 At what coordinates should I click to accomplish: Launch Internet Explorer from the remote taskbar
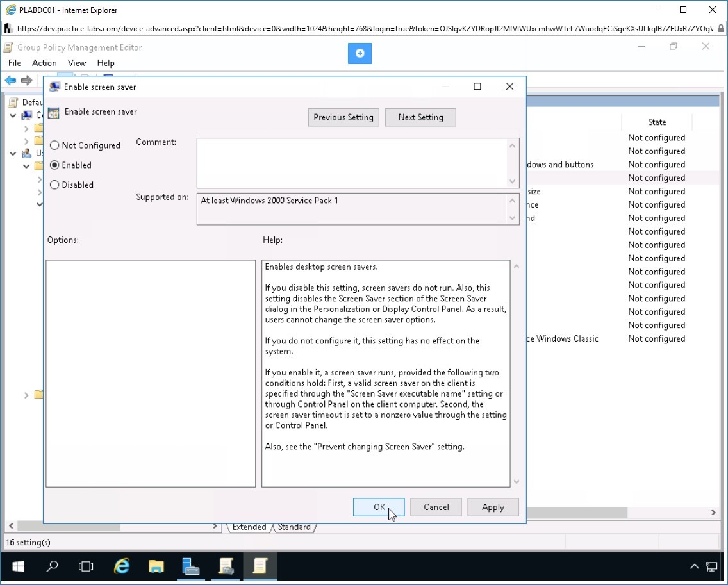tap(122, 566)
